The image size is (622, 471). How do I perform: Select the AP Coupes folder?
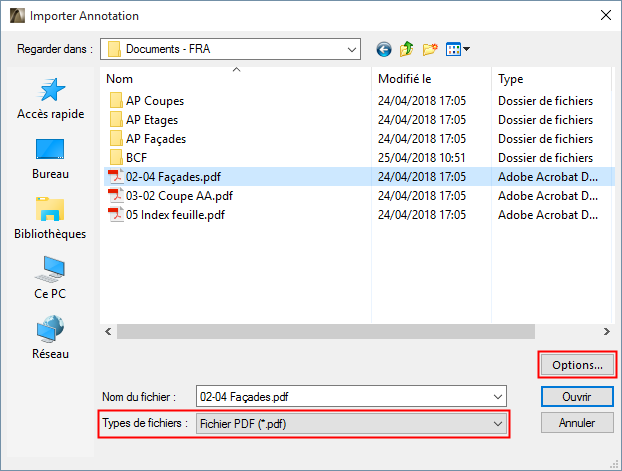[155, 100]
